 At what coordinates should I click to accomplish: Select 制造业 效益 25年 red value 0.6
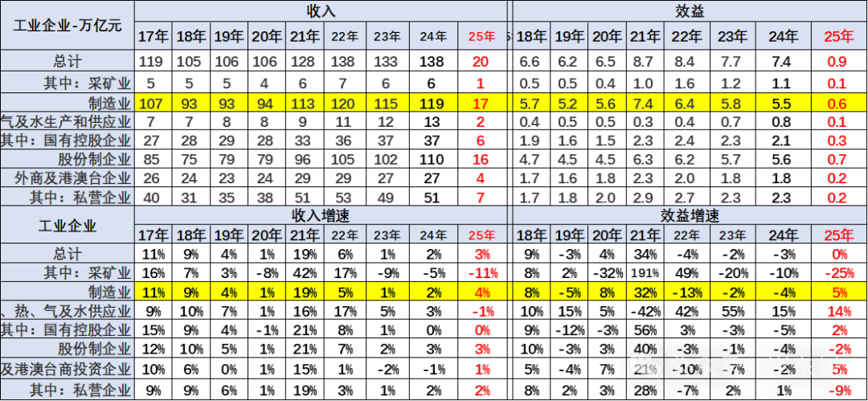point(838,102)
